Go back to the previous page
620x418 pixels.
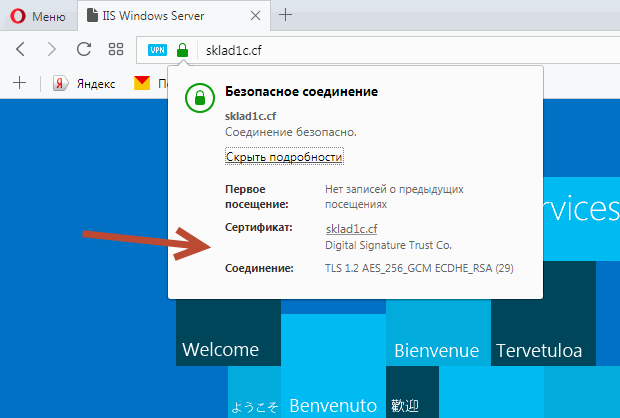point(21,49)
